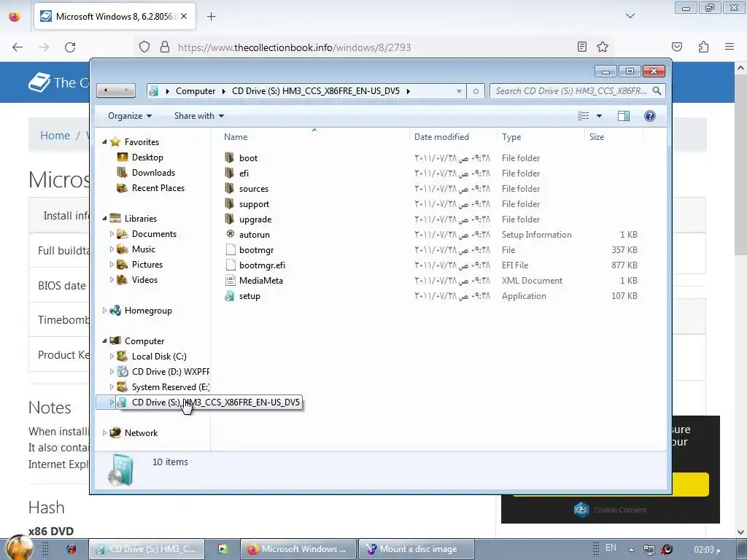Viewport: 747px width, 560px height.
Task: Open the Videos library
Action: (x=144, y=279)
